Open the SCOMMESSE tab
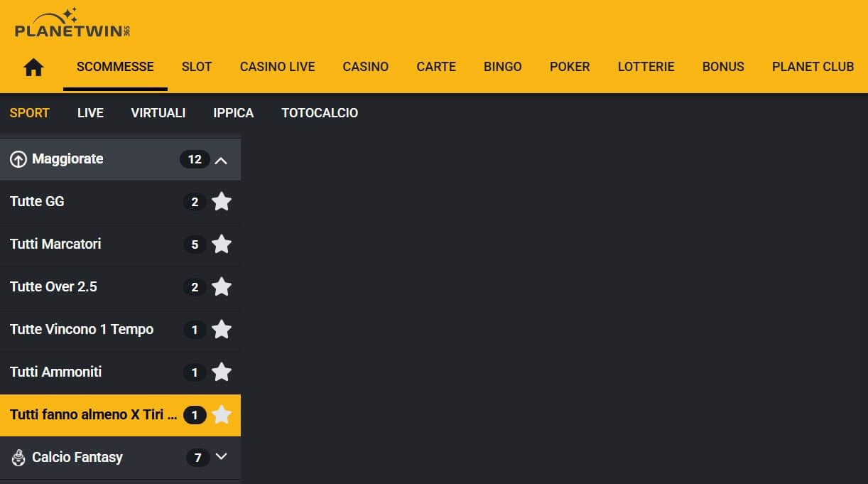 point(115,67)
